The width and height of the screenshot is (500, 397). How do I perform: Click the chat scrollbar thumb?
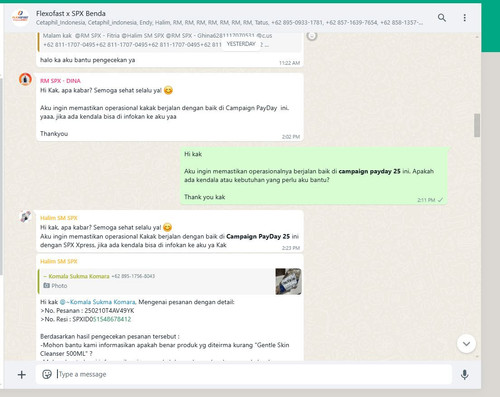(477, 125)
